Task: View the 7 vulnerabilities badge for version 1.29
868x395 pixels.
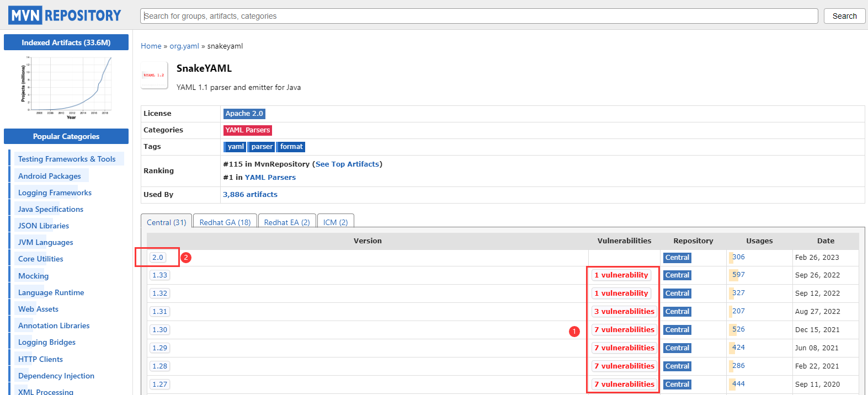Action: pos(625,348)
